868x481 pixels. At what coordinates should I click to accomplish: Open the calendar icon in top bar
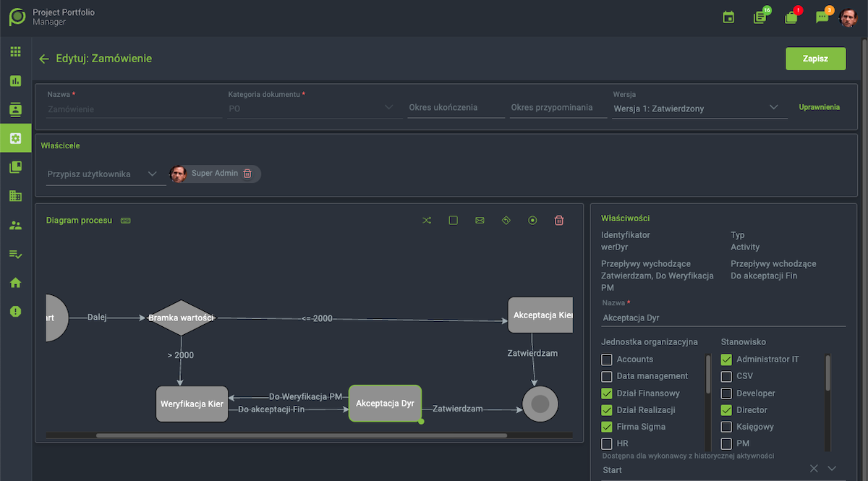[728, 17]
